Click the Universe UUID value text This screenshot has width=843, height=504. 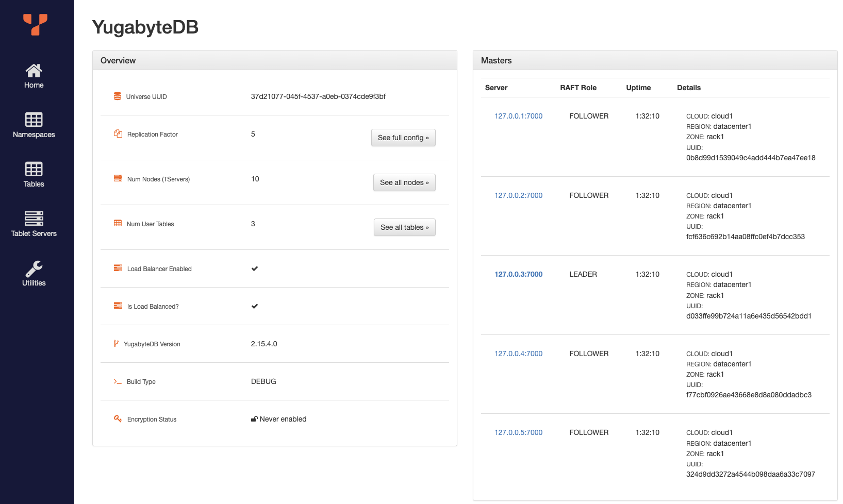click(x=318, y=96)
